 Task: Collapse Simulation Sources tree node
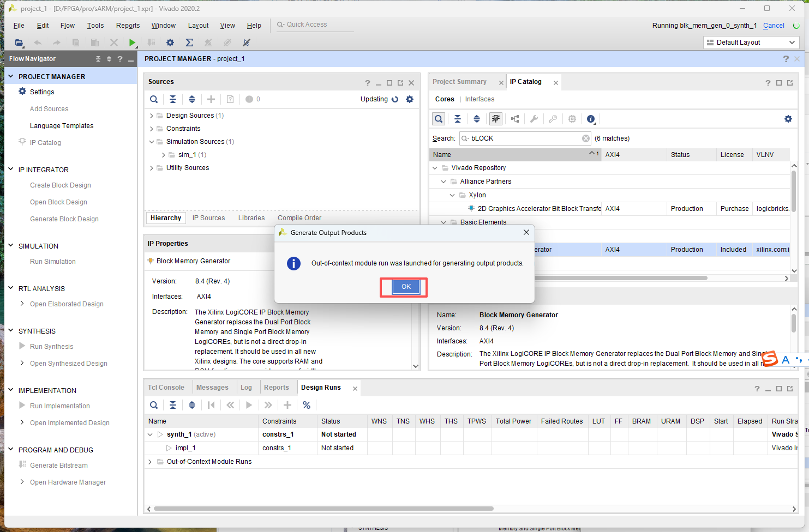tap(152, 142)
